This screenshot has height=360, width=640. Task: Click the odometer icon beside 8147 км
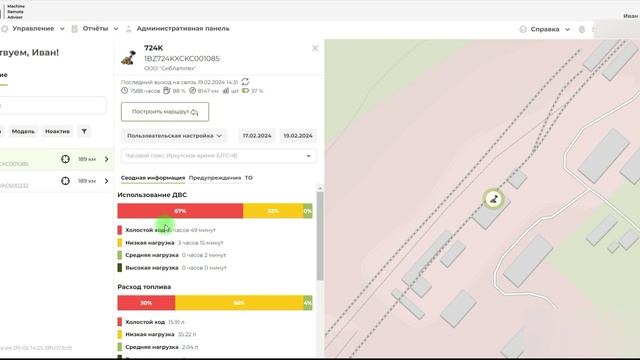click(193, 91)
